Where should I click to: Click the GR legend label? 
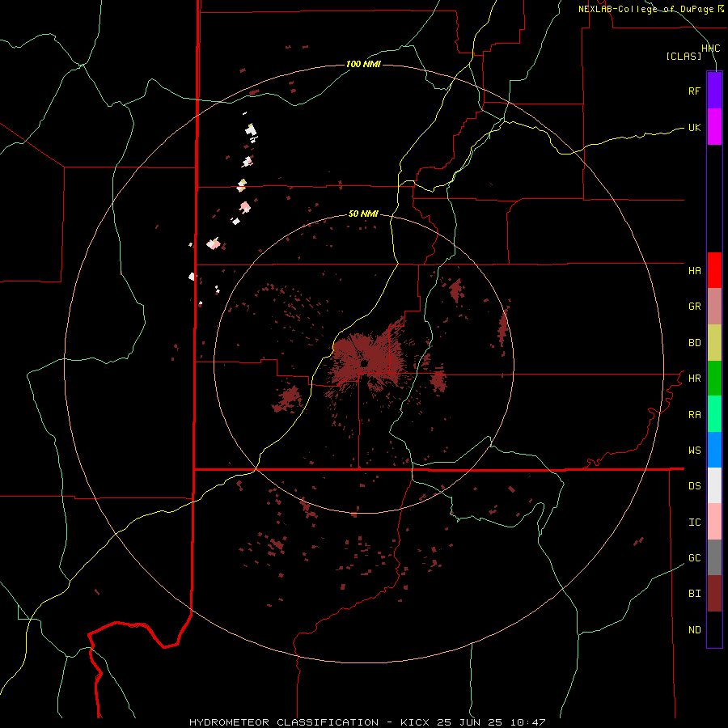tap(694, 307)
